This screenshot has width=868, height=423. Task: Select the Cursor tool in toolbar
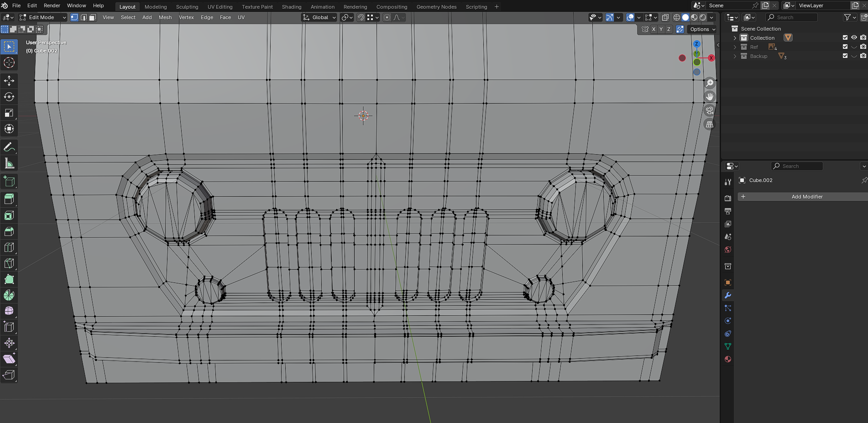coord(9,63)
